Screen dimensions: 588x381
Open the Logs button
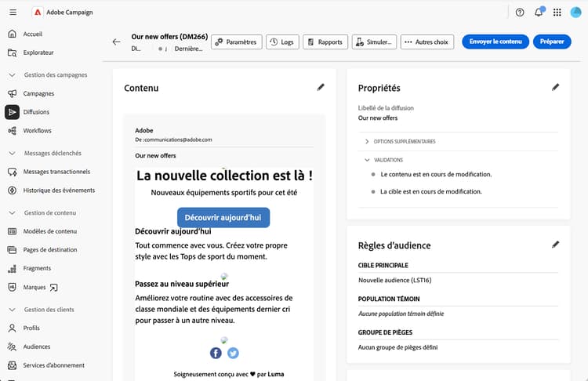click(282, 42)
